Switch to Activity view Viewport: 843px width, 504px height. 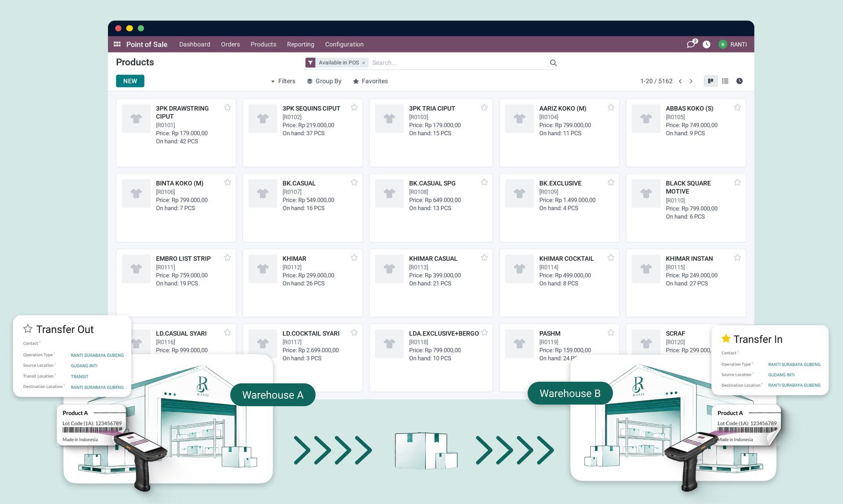coord(739,81)
